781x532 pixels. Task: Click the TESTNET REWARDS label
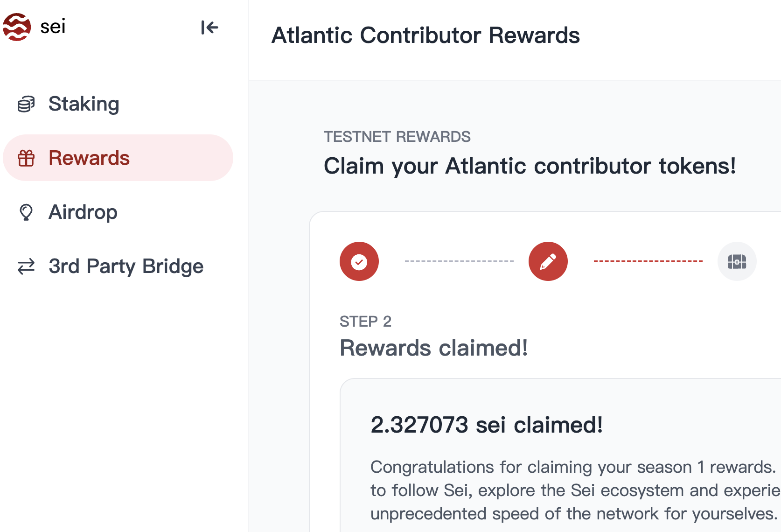tap(397, 137)
